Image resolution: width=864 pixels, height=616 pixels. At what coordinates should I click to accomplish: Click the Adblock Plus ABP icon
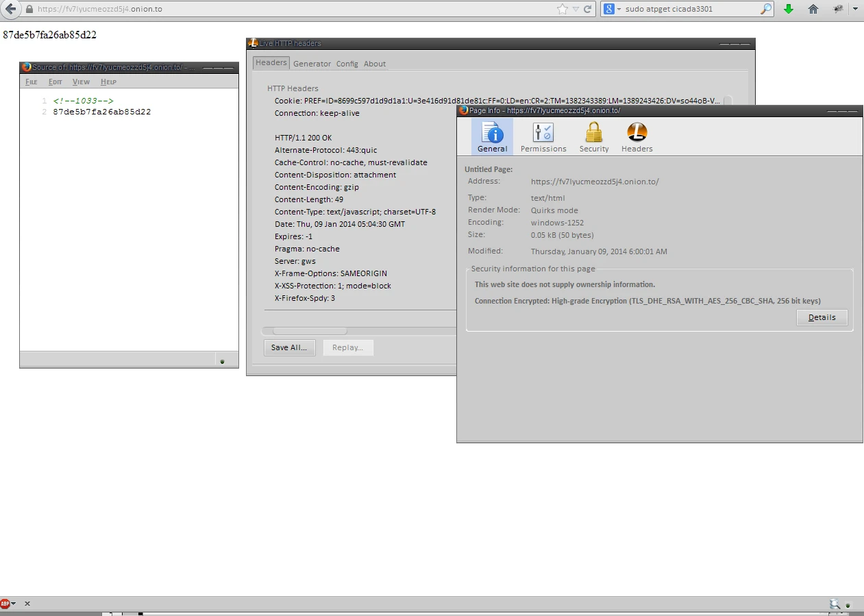tap(5, 604)
